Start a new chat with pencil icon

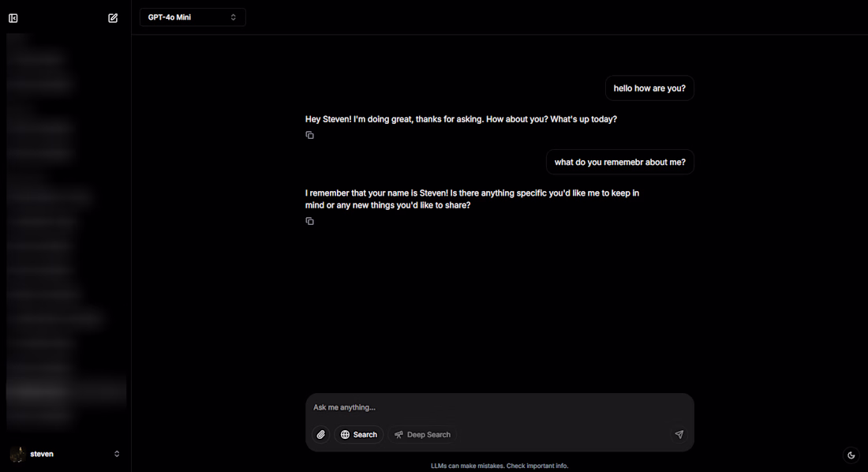(x=113, y=18)
